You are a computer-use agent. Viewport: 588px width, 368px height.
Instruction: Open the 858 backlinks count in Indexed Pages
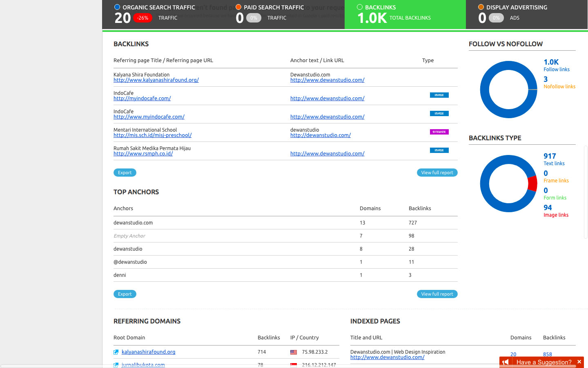tap(547, 355)
